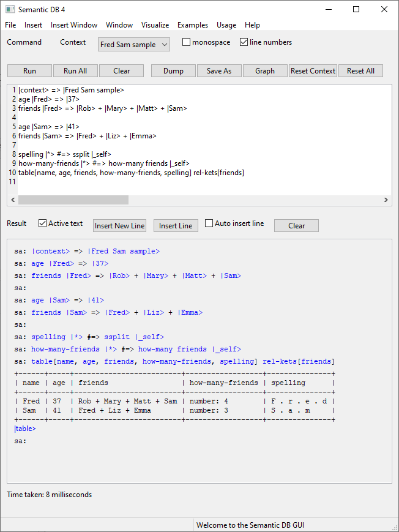Click the Insert Line button

[x=176, y=226]
